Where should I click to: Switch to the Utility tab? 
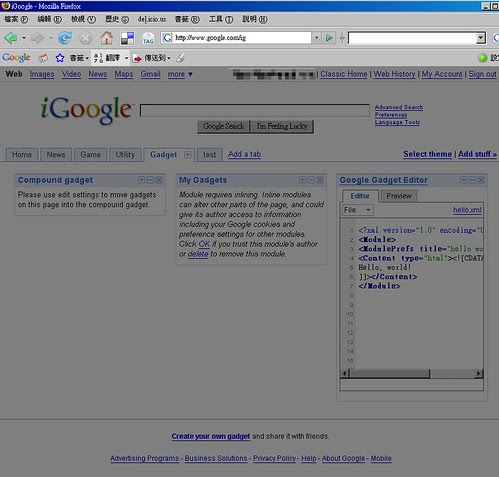click(125, 155)
